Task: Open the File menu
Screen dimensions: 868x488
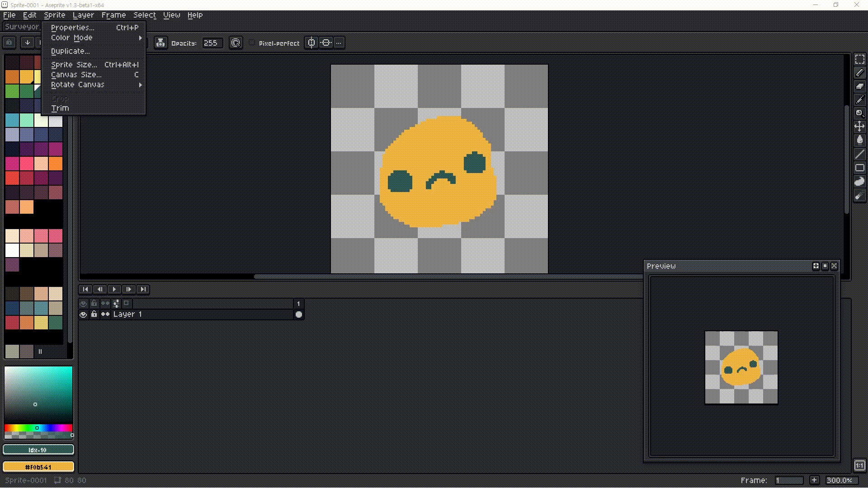Action: [9, 15]
